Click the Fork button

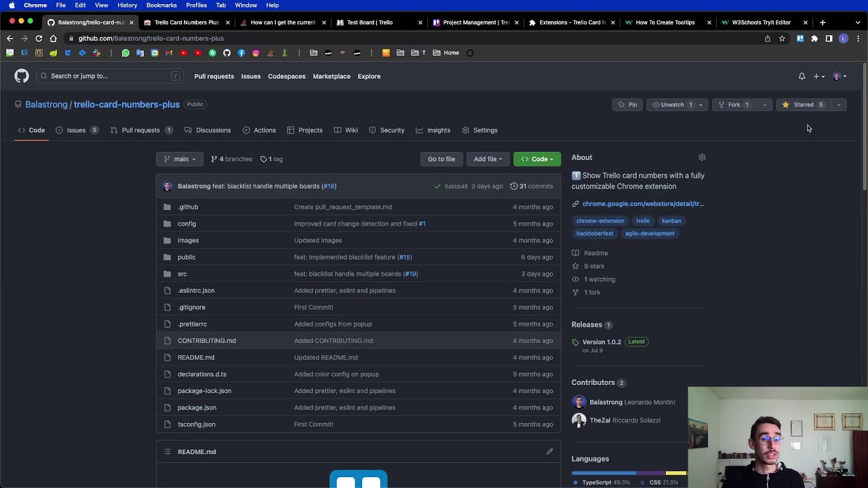click(x=734, y=104)
